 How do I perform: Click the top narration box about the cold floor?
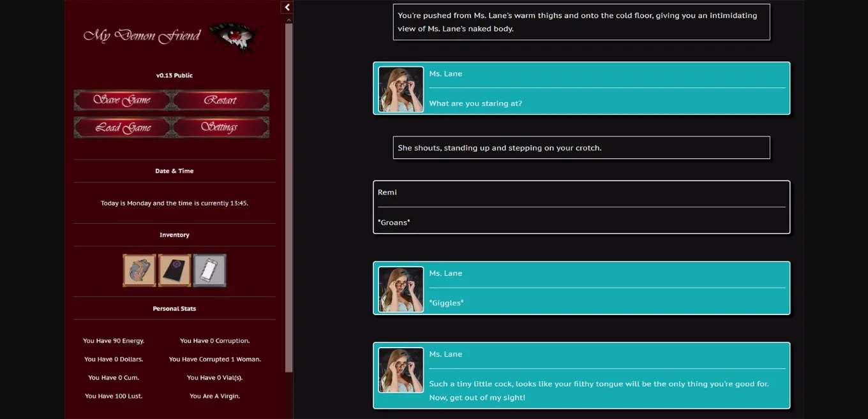tap(581, 21)
